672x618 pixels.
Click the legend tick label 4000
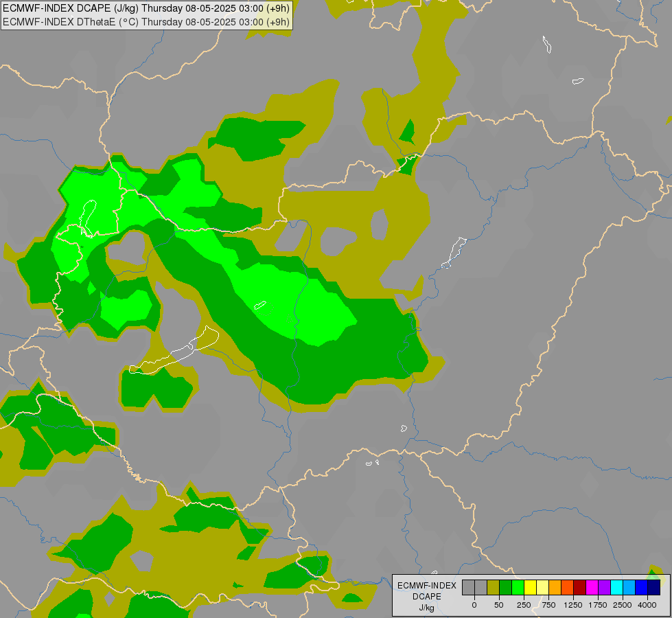pyautogui.click(x=647, y=605)
